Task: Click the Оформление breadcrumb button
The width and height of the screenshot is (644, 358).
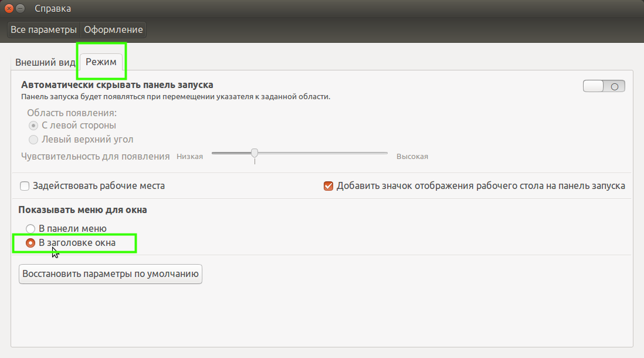Action: tap(113, 29)
